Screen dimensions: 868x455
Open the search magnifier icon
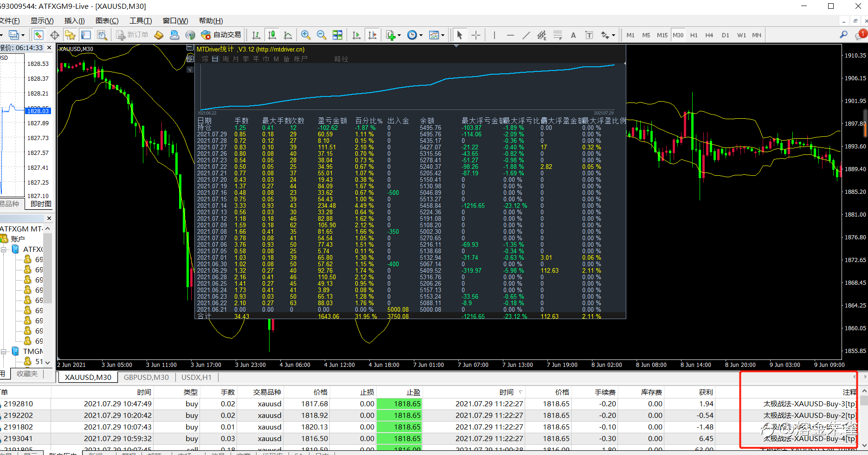coord(843,35)
